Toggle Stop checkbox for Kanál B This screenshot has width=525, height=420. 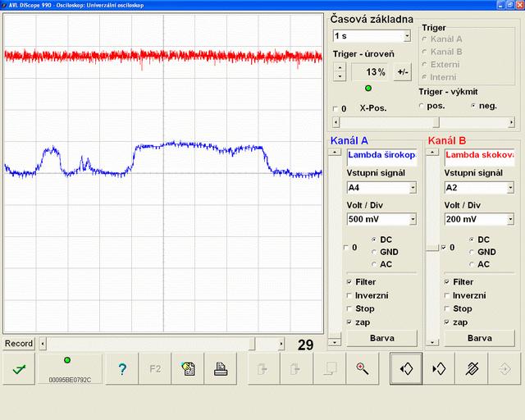click(447, 308)
